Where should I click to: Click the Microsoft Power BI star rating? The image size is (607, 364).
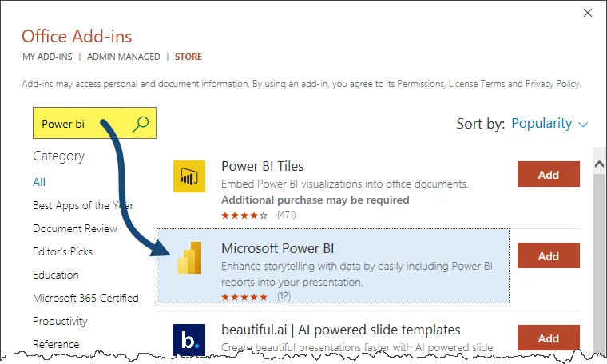click(245, 297)
